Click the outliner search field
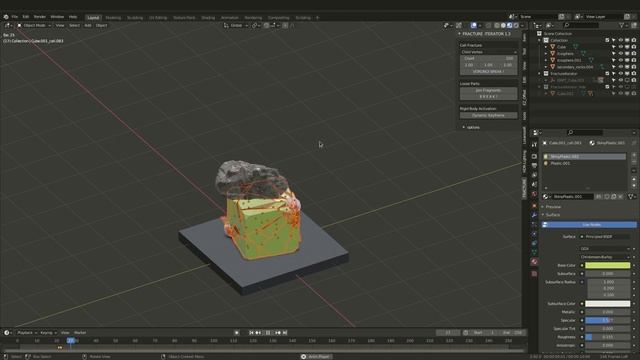 tap(580, 25)
